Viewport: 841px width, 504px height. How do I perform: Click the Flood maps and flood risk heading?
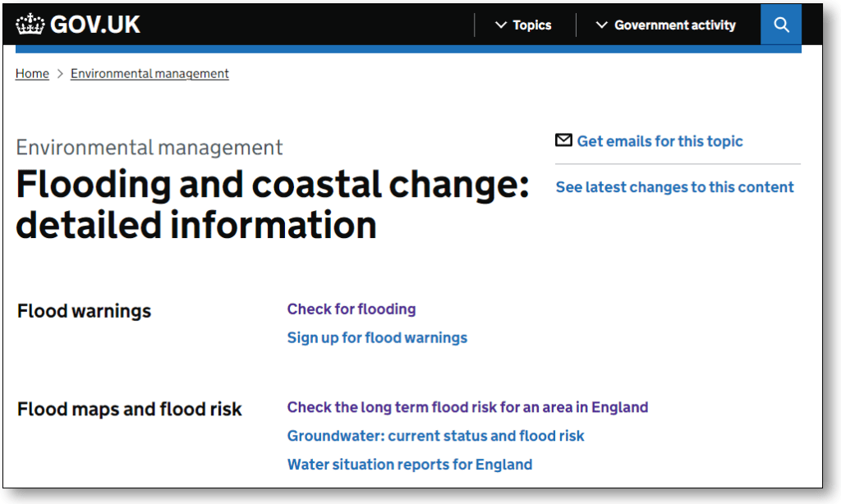point(129,409)
